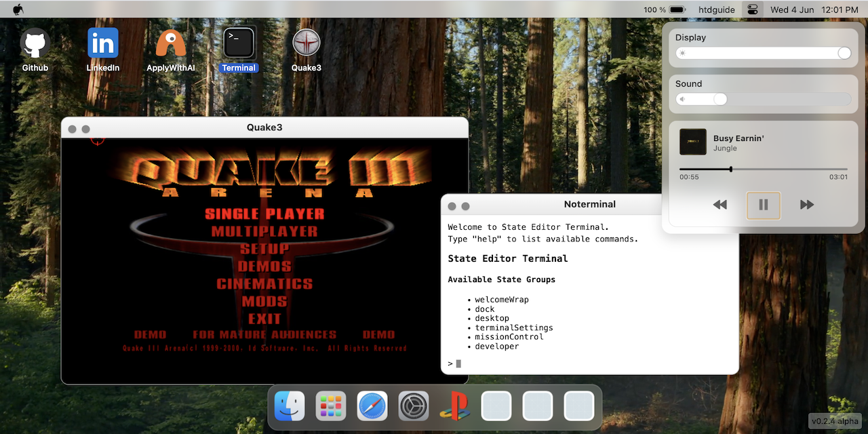Open the Github desktop icon
Image resolution: width=868 pixels, height=434 pixels.
point(35,44)
